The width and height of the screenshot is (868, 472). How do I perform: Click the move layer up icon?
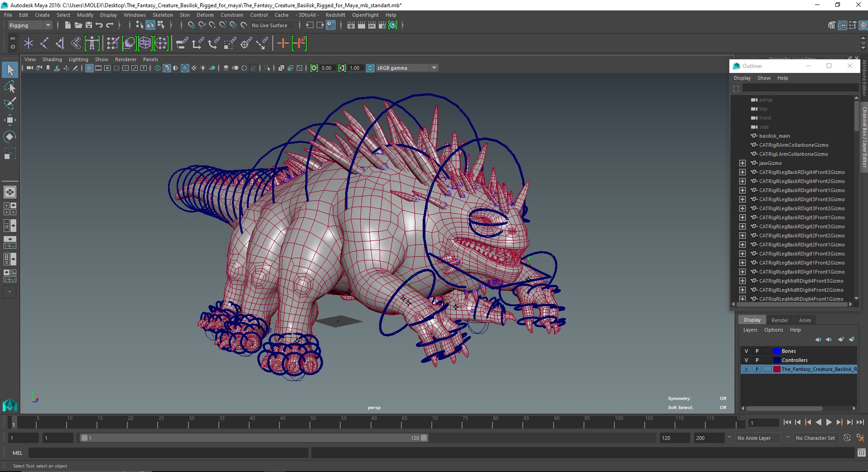tap(818, 339)
